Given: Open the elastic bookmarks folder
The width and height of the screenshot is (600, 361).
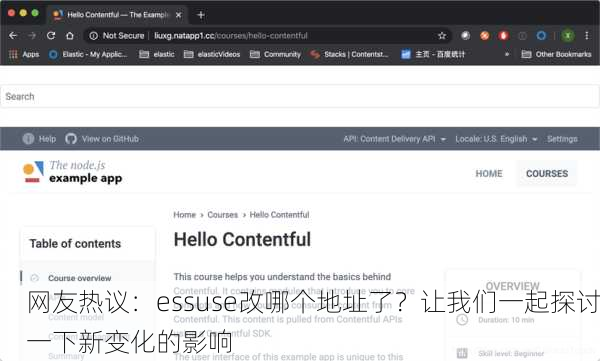Looking at the screenshot, I should (157, 54).
